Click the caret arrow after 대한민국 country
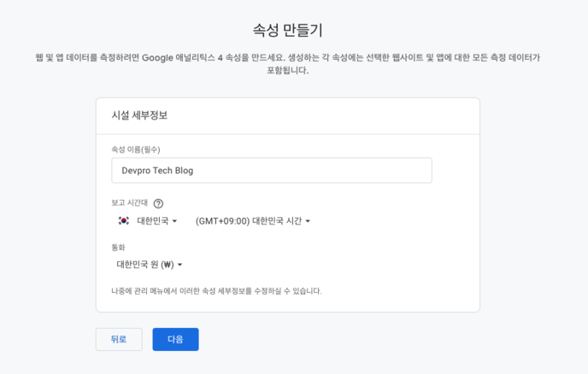The height and width of the screenshot is (374, 588). (x=175, y=222)
